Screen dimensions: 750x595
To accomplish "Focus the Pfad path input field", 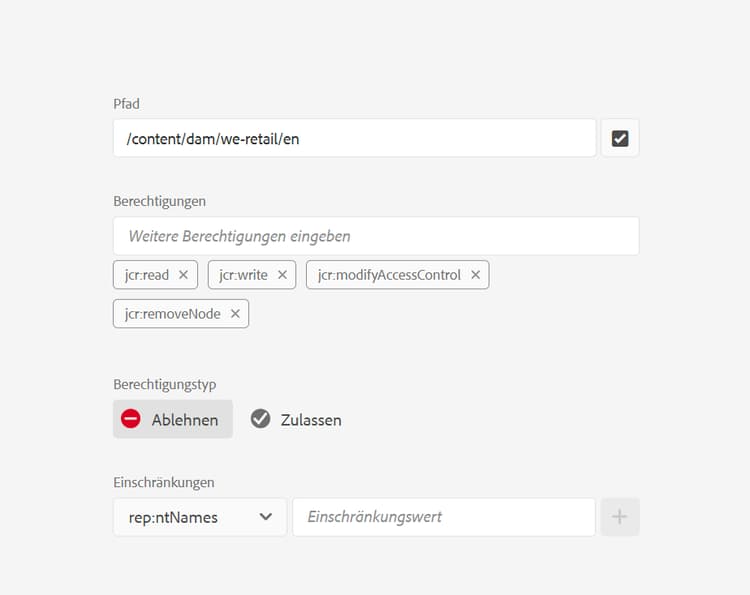I will point(354,138).
